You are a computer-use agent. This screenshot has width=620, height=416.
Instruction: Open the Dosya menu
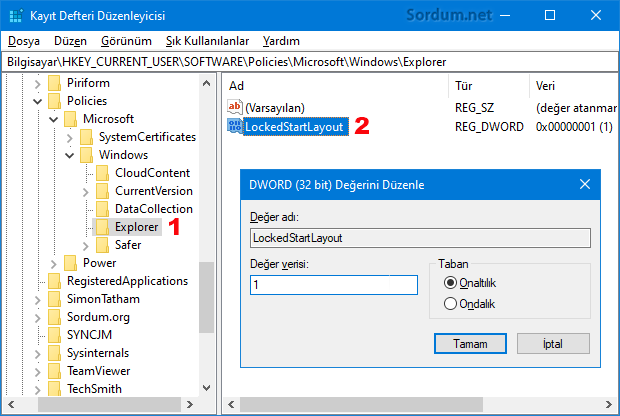pyautogui.click(x=24, y=41)
